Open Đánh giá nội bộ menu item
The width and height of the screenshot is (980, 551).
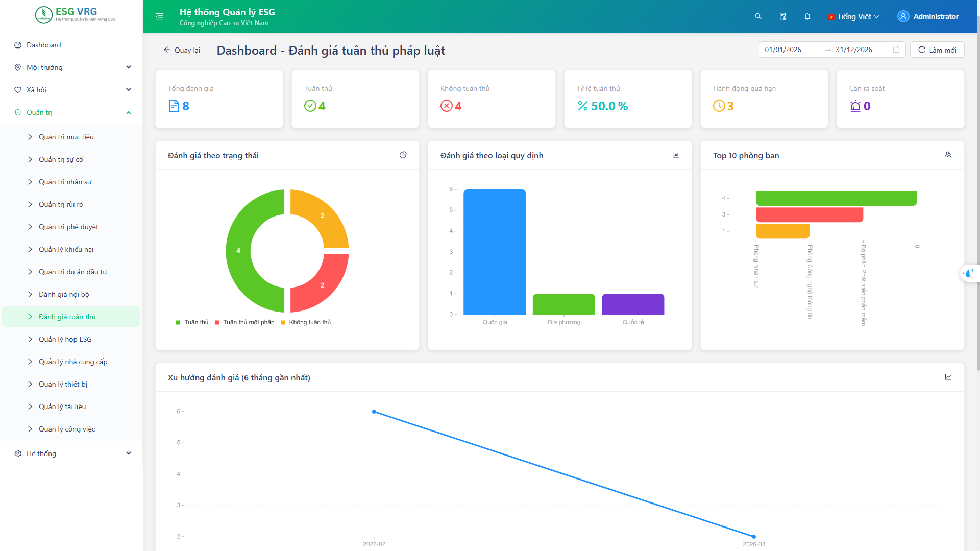(x=71, y=294)
